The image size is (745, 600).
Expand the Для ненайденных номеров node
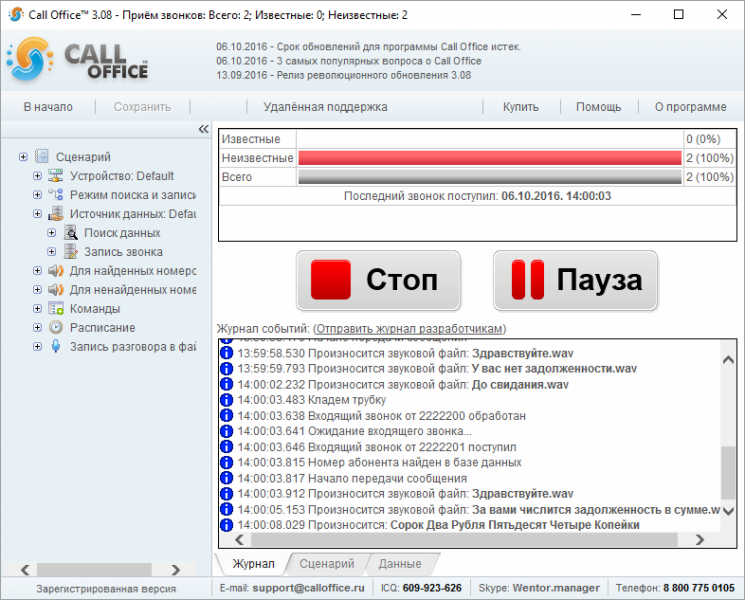[38, 290]
